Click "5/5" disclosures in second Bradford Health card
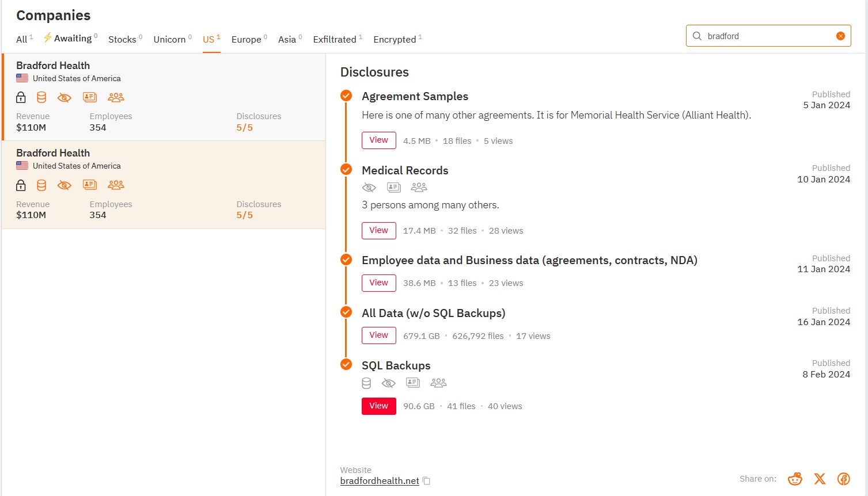868x496 pixels. (x=245, y=215)
